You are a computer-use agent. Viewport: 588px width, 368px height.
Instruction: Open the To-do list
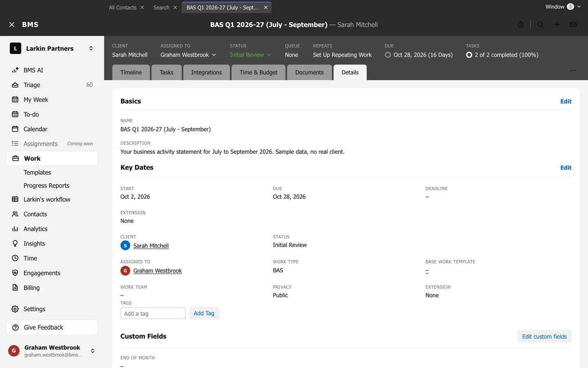click(52, 114)
